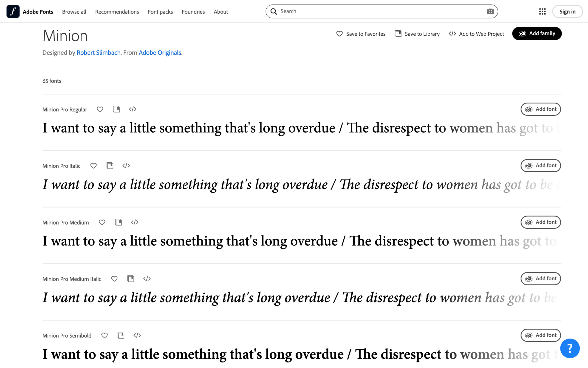Click the Minion Pro Medium sample text

[302, 241]
